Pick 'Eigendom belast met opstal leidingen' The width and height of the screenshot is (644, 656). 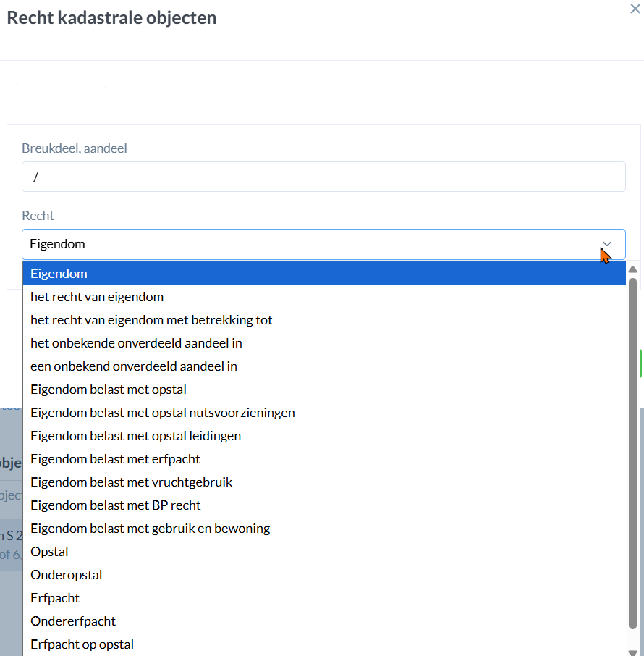coord(136,436)
